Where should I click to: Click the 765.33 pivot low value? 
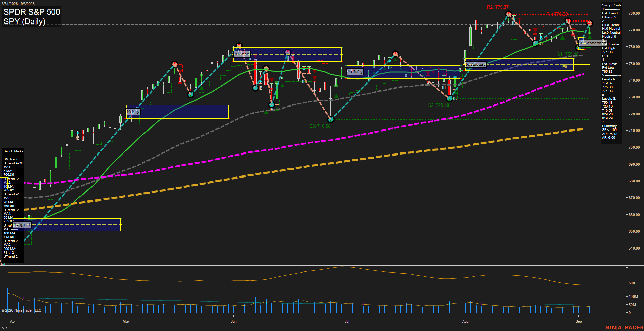pos(607,72)
